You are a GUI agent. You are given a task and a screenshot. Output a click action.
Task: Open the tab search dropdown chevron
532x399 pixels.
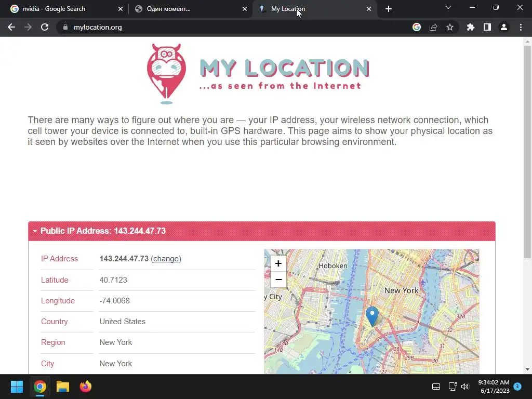[x=448, y=7]
